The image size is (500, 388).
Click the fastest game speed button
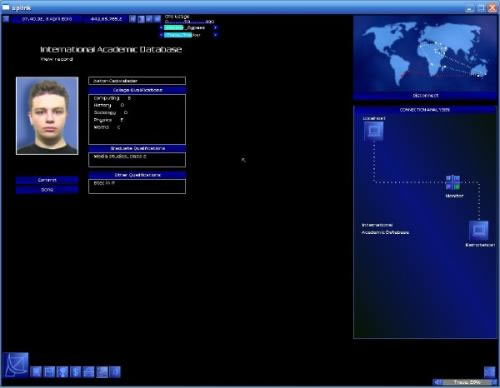(157, 19)
